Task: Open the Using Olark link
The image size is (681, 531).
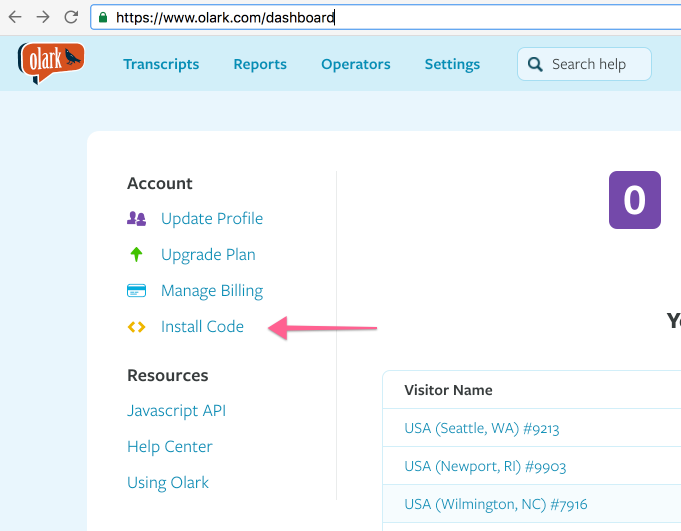Action: click(x=168, y=483)
